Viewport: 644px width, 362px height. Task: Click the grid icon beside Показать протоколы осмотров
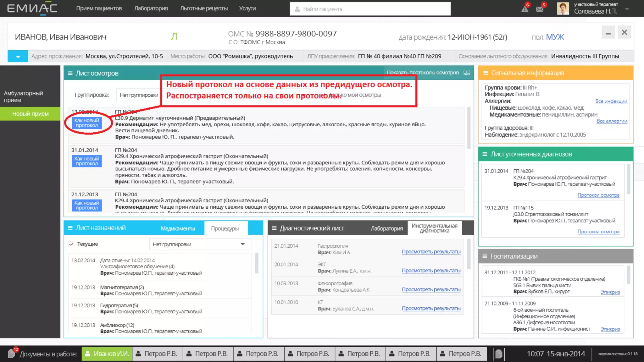click(x=467, y=73)
